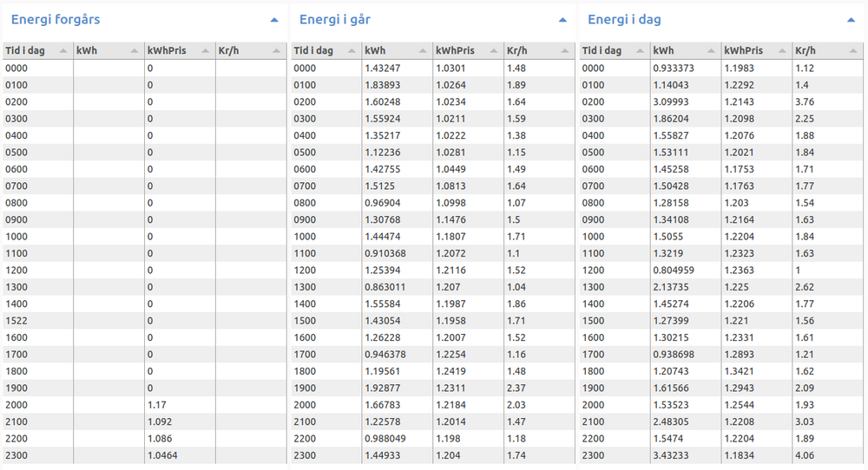Click the Energi i dag panel title
The image size is (868, 470).
(624, 19)
